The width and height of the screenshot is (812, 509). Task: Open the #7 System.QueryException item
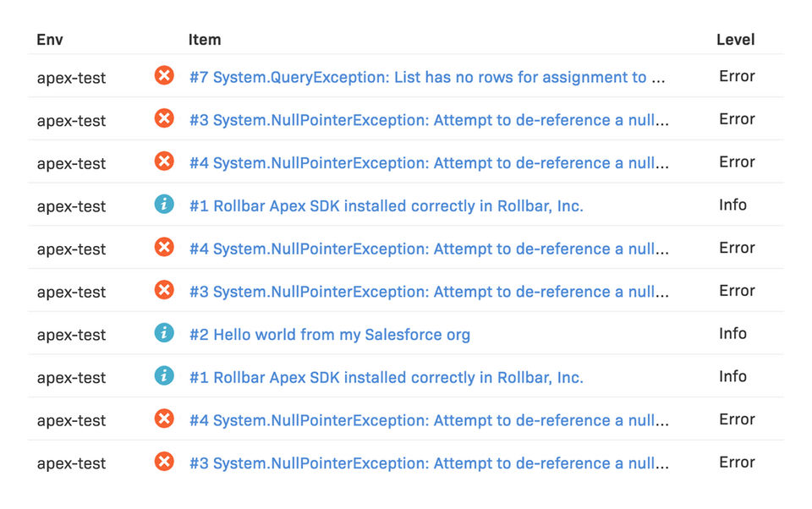click(x=427, y=77)
